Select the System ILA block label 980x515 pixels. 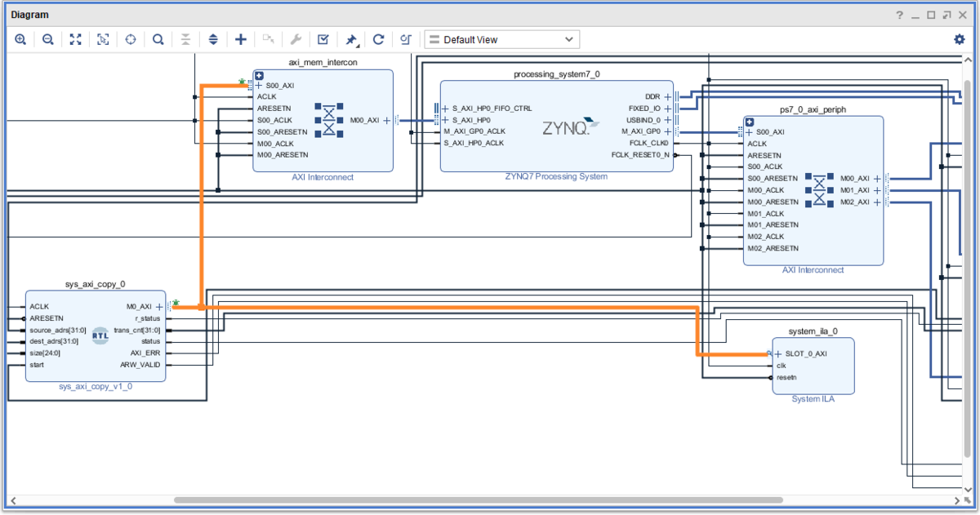tap(813, 399)
